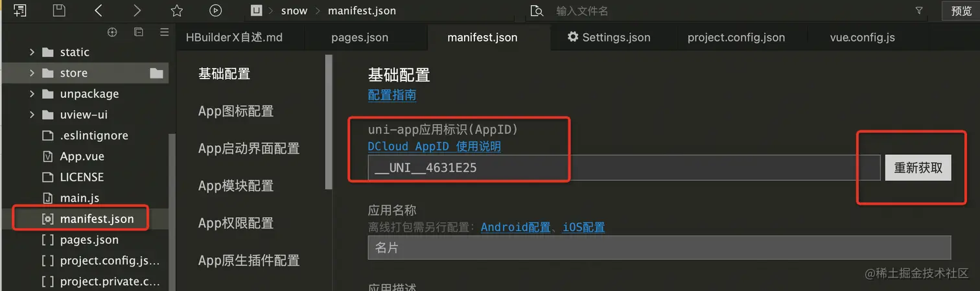Click the filter funnel icon

click(919, 10)
